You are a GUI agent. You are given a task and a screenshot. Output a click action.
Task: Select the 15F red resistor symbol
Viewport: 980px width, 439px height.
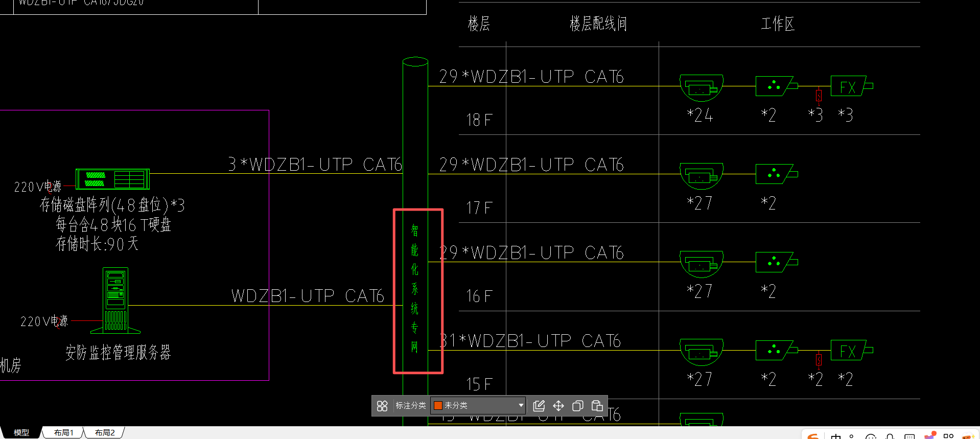(x=819, y=360)
